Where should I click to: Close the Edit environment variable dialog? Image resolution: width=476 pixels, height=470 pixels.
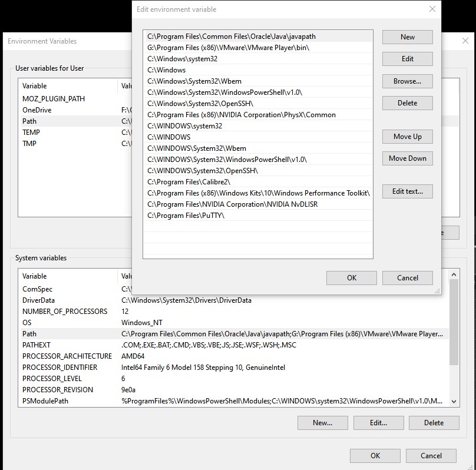click(432, 9)
